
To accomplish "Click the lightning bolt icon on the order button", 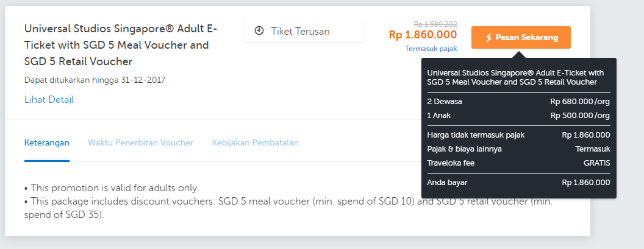I will (x=488, y=38).
